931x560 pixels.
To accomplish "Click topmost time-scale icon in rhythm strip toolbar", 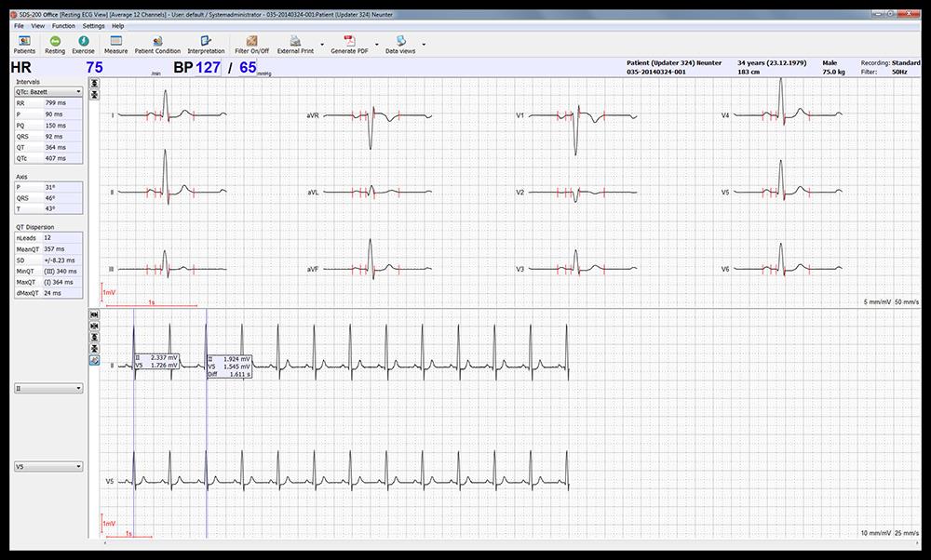I will pos(94,315).
